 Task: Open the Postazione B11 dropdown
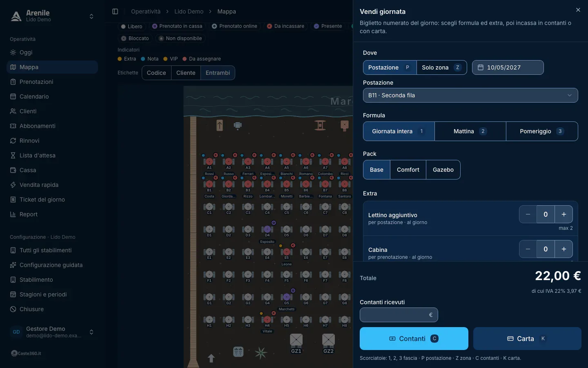(470, 95)
